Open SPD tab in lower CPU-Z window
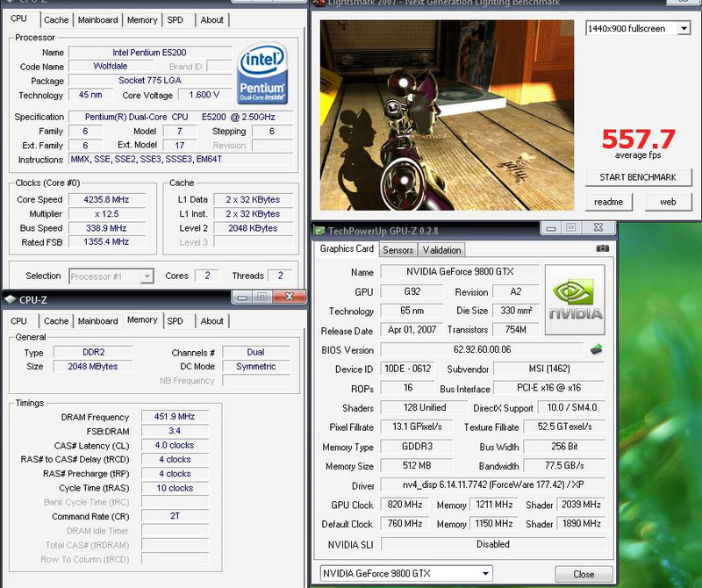The image size is (702, 588). [175, 321]
